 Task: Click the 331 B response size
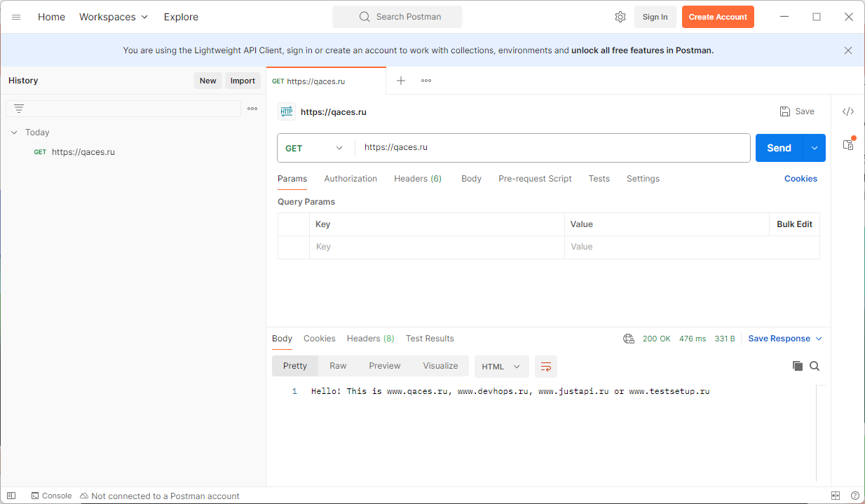click(x=725, y=339)
